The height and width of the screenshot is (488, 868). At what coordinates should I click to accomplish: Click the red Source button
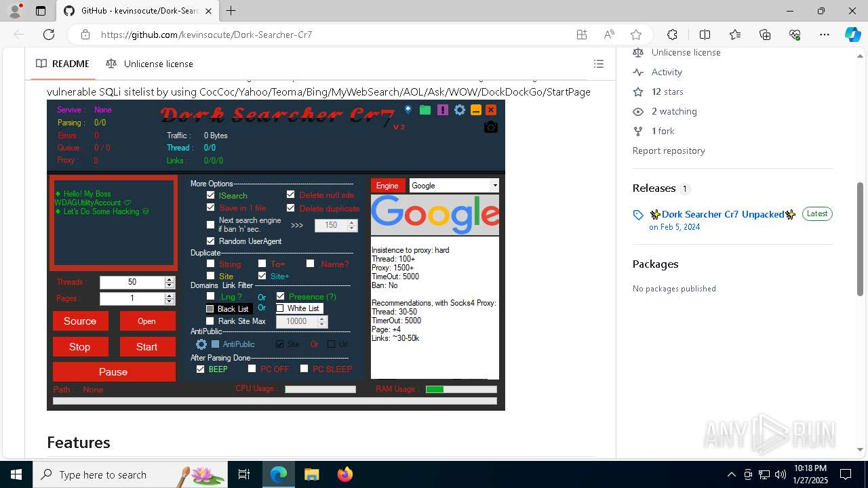click(x=80, y=321)
